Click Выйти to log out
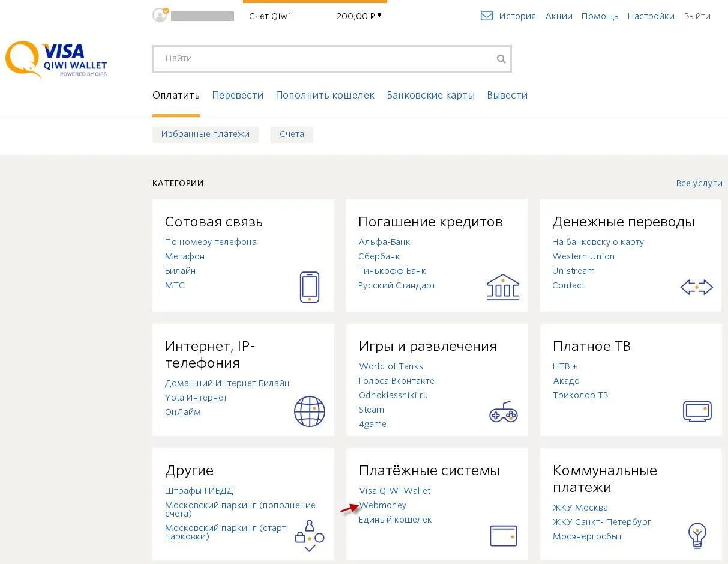 697,16
